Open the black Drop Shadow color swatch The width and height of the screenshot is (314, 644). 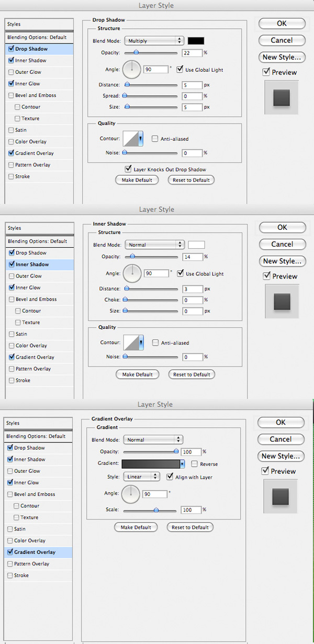click(196, 40)
